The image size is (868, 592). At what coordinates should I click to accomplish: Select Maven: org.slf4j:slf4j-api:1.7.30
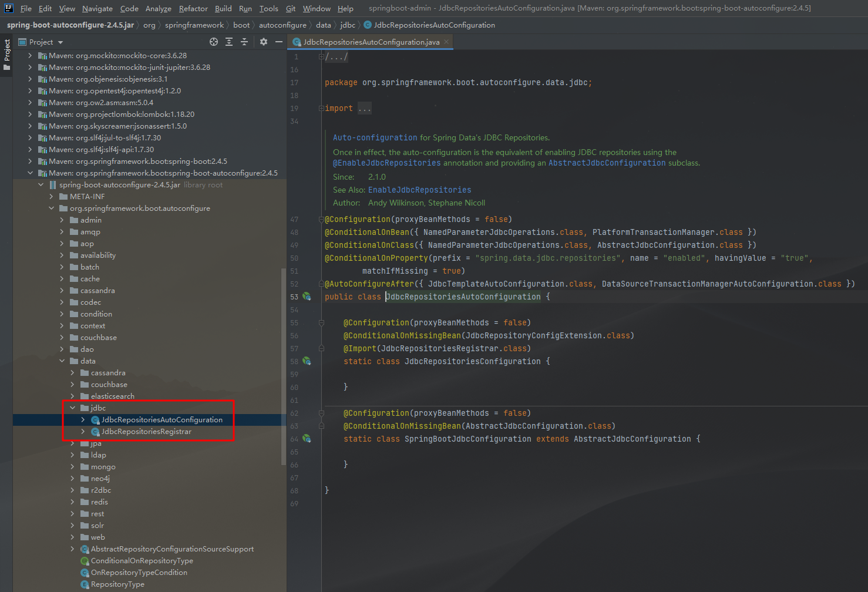point(101,150)
